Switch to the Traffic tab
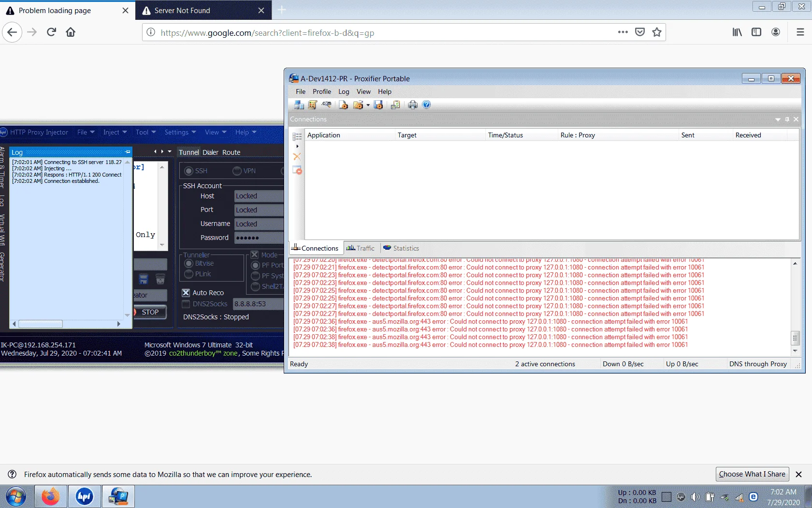 pos(361,248)
